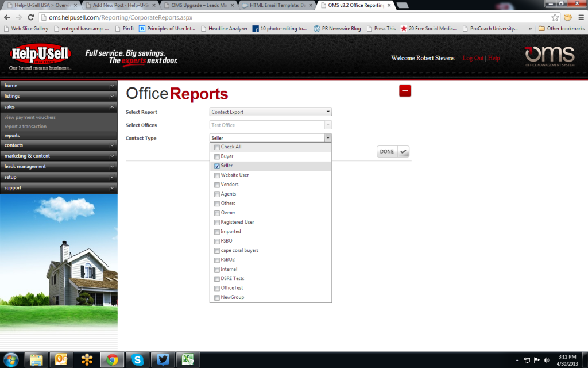Check the Buyer contact type

coord(217,156)
